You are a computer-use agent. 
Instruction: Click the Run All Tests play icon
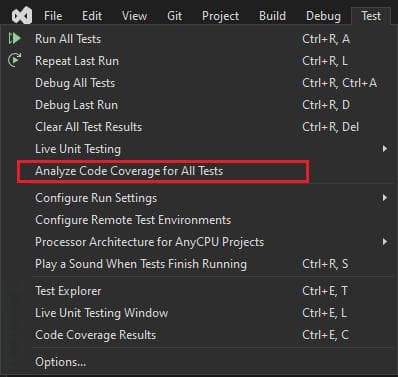[15, 38]
